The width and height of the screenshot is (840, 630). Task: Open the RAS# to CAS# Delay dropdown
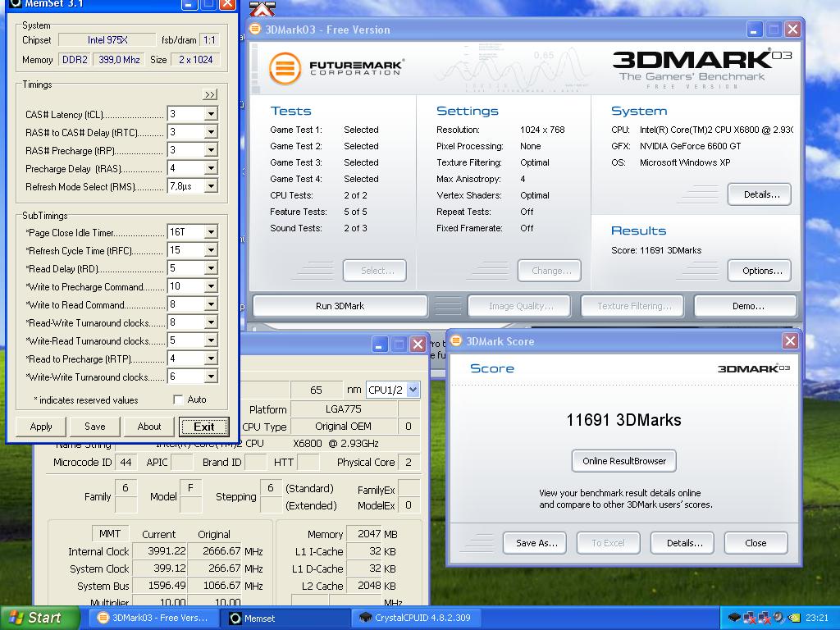pos(211,132)
